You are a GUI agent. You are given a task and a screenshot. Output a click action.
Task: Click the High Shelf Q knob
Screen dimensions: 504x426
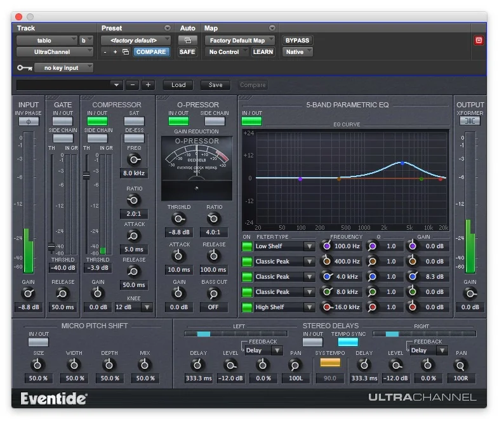372,307
